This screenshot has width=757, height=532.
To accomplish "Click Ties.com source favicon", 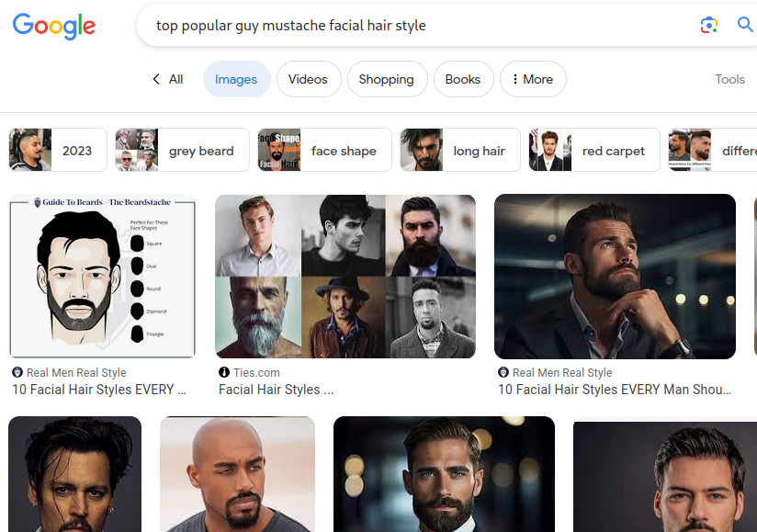I will tap(224, 372).
